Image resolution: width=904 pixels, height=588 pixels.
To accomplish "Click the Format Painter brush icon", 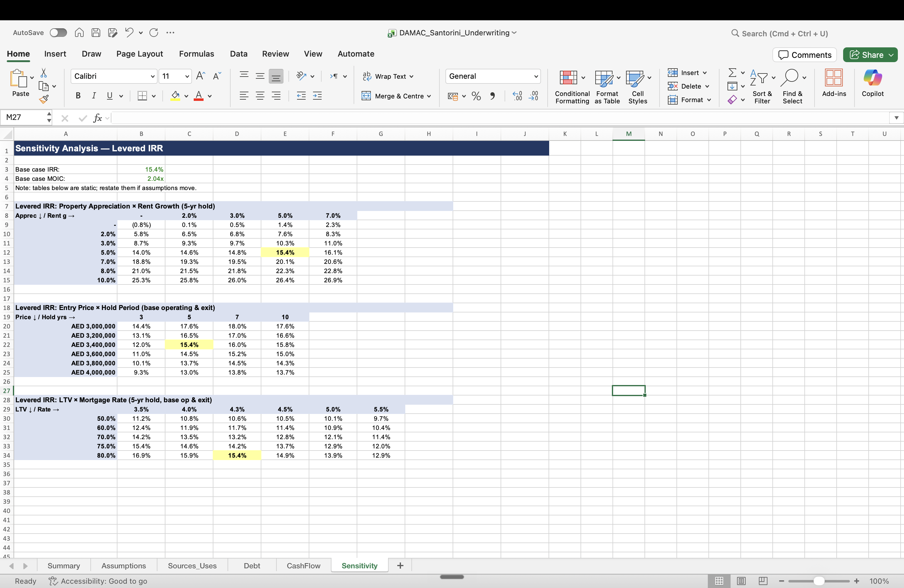I will [44, 100].
